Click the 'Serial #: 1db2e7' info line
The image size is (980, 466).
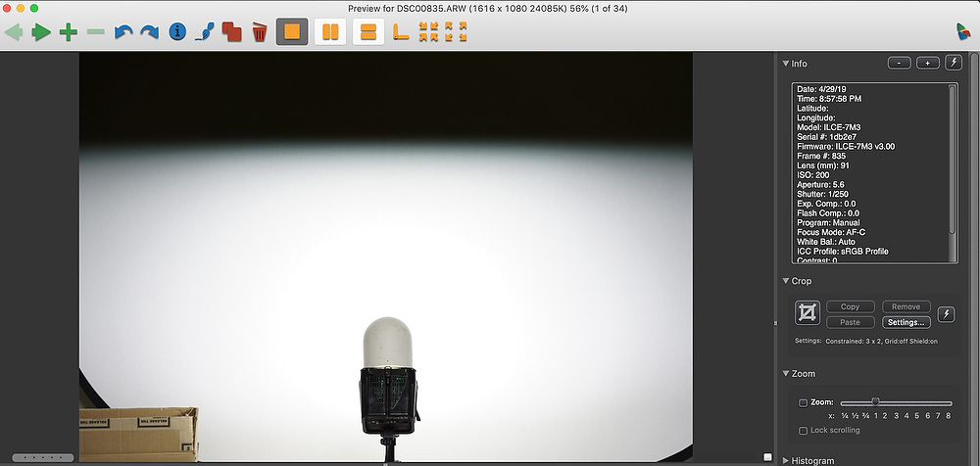click(828, 137)
